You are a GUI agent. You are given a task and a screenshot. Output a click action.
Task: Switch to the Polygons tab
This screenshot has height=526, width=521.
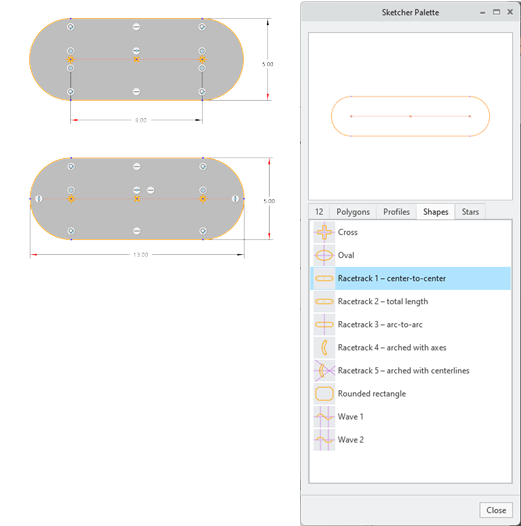pos(353,212)
